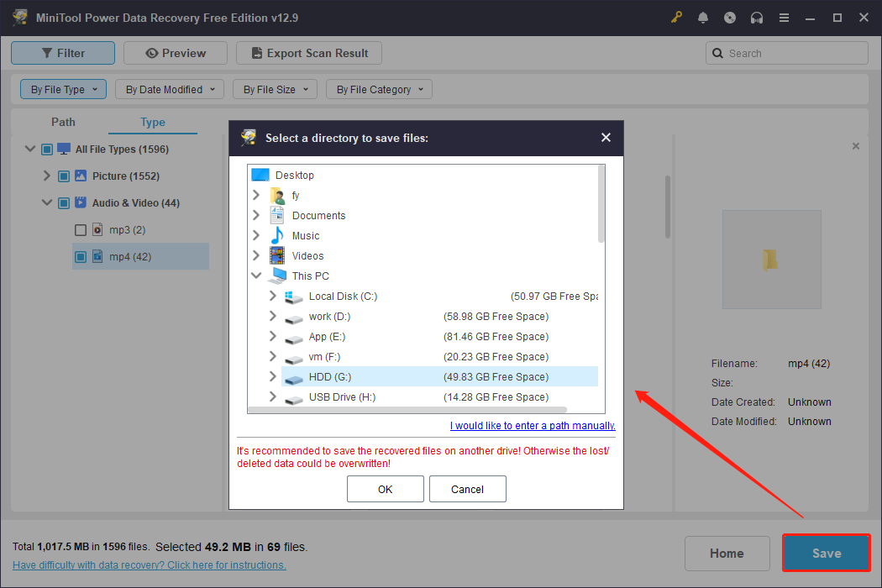The width and height of the screenshot is (882, 588).
Task: Click the mp4 file type icon
Action: [98, 256]
